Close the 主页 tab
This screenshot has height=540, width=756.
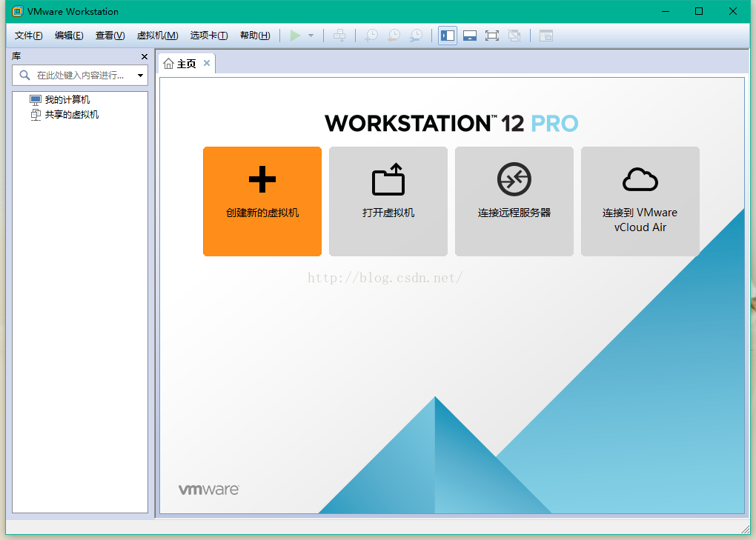coord(206,63)
